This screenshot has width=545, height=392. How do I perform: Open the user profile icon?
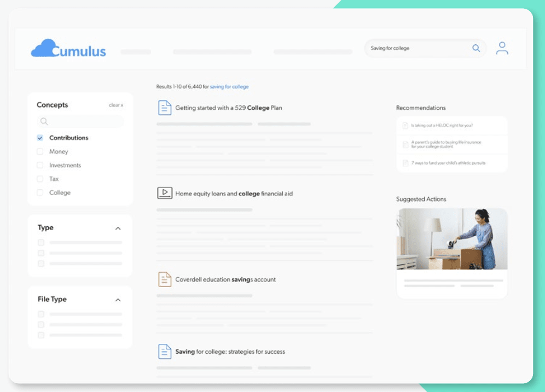tap(502, 48)
